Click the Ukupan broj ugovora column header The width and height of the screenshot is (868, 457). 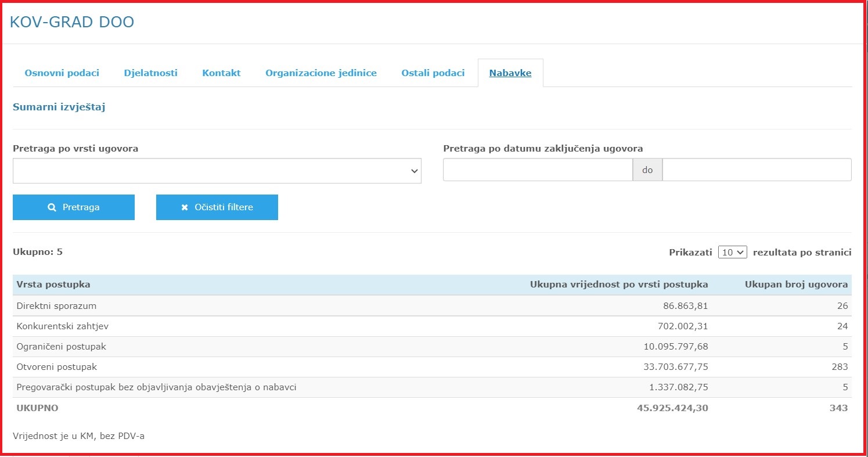797,285
